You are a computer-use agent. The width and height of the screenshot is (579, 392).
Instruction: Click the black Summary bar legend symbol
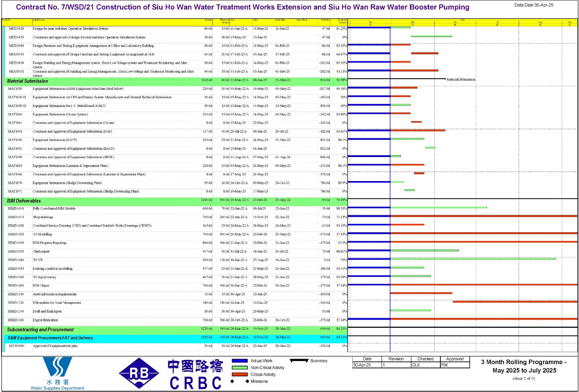(299, 360)
